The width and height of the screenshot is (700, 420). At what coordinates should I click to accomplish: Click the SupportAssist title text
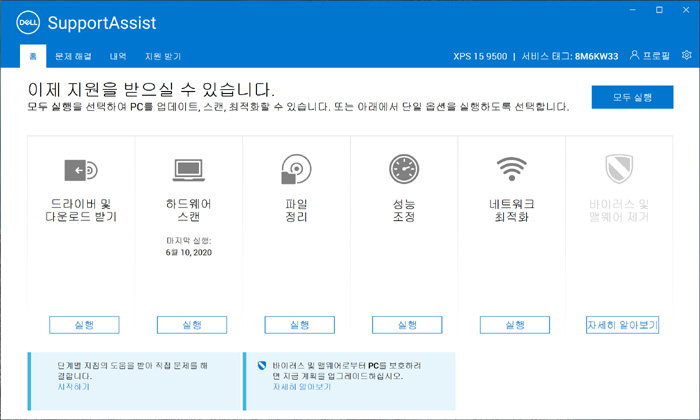click(102, 23)
